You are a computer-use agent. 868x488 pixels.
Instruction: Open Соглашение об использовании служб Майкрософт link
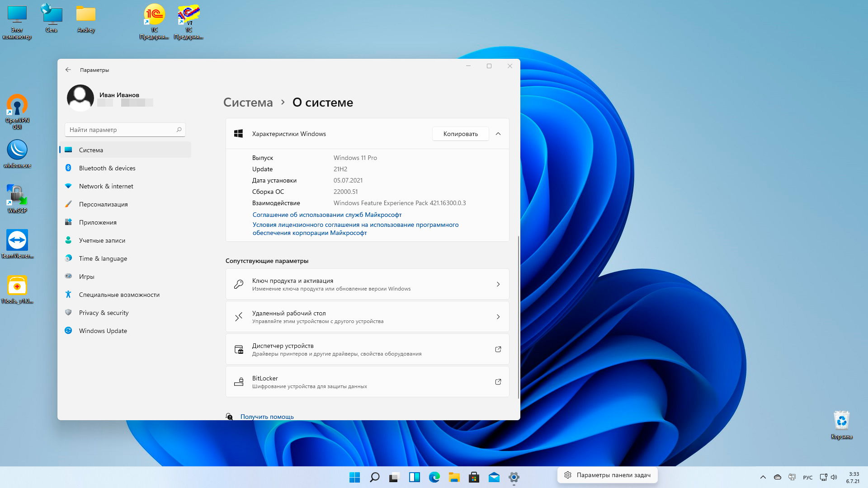(x=327, y=215)
